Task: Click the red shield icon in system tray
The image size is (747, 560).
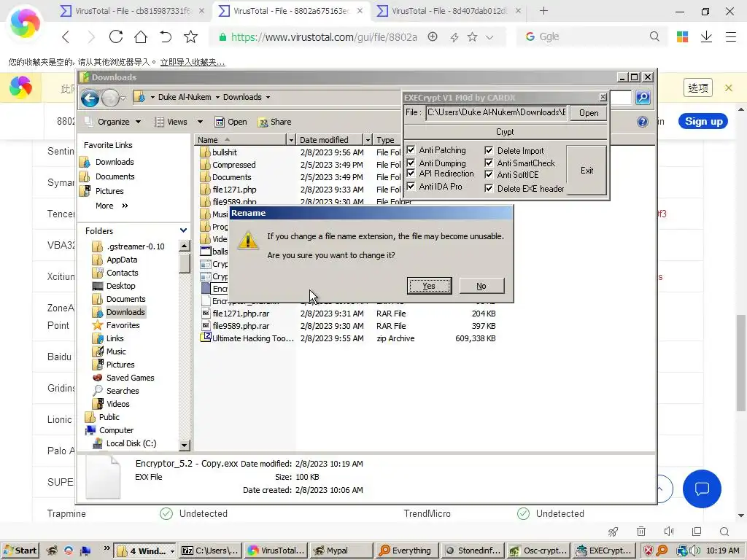Action: [649, 551]
